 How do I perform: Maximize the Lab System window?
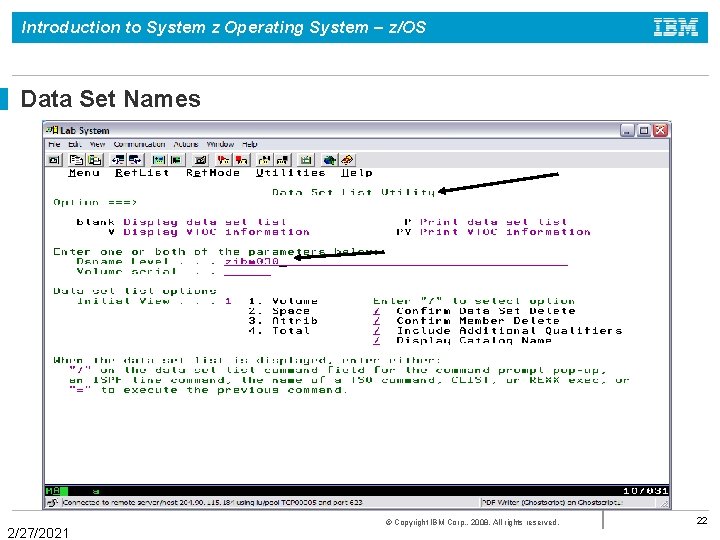(x=644, y=130)
